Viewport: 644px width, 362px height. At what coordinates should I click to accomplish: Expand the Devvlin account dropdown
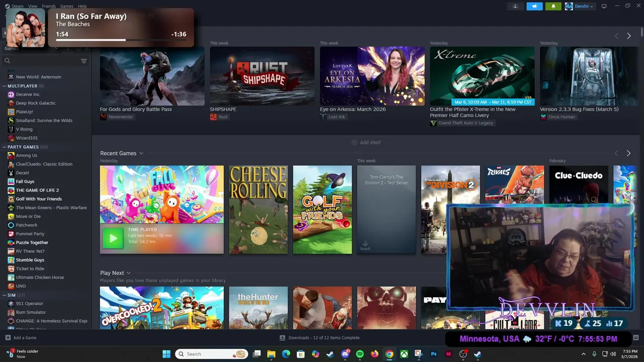pyautogui.click(x=580, y=6)
